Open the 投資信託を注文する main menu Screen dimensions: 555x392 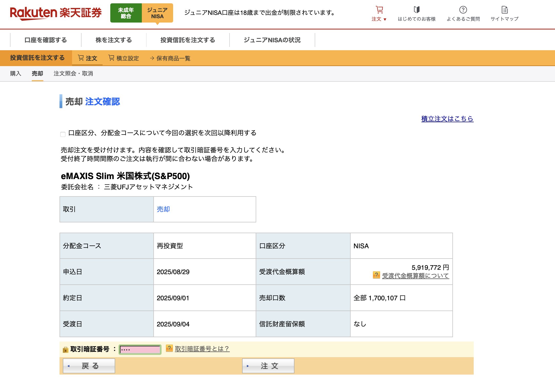tap(187, 40)
